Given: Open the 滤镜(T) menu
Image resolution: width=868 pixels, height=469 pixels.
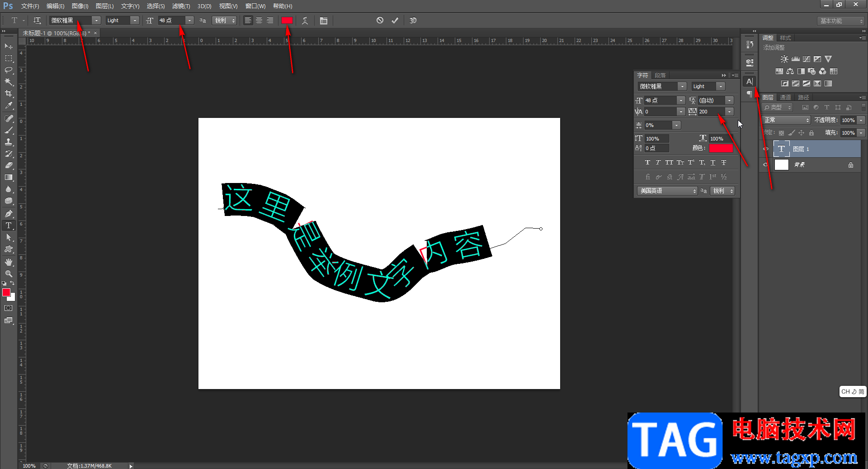Looking at the screenshot, I should click(181, 6).
